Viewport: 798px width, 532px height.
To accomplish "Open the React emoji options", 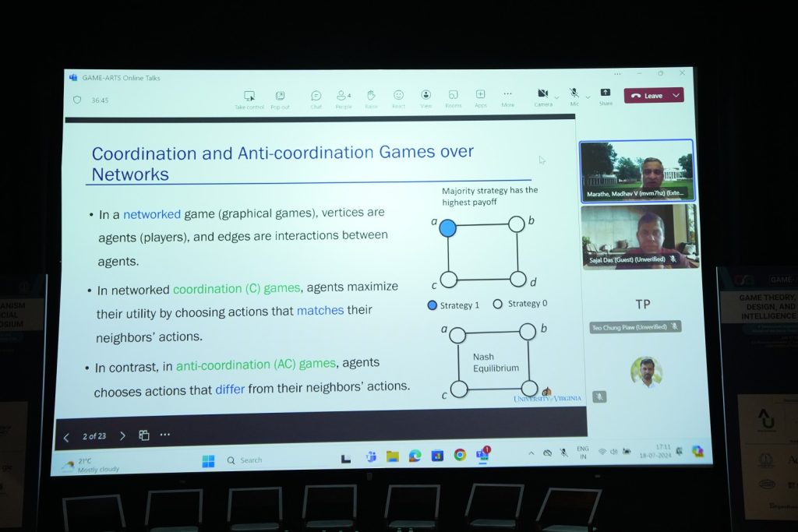I will click(398, 97).
